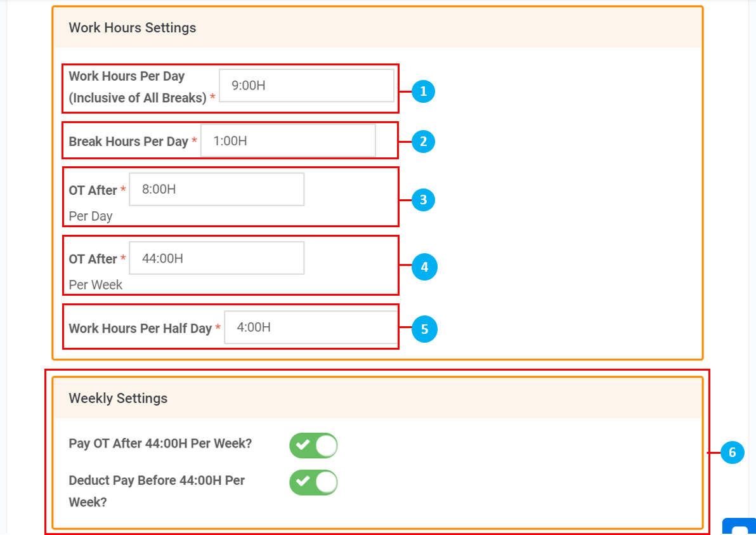This screenshot has height=535, width=756.
Task: Open the blue chat widget icon
Action: [739, 527]
